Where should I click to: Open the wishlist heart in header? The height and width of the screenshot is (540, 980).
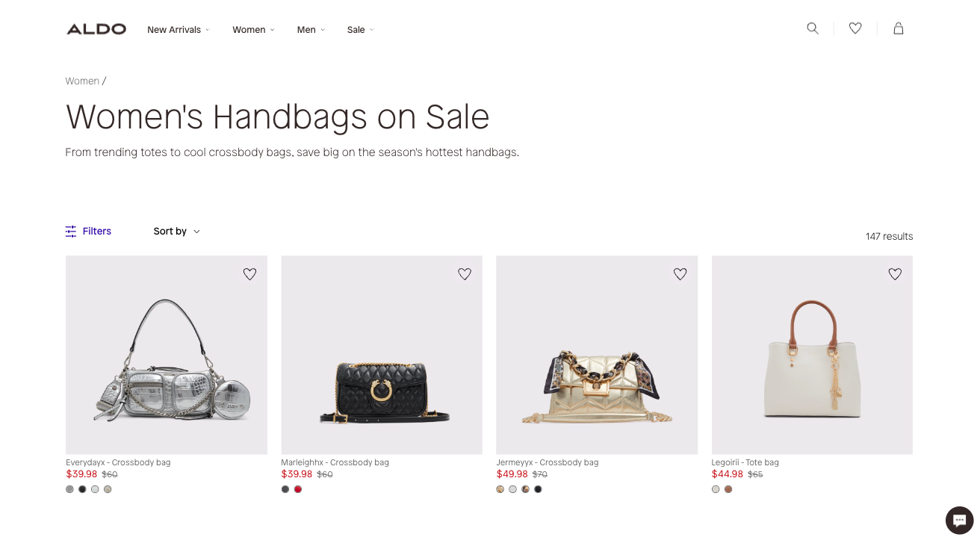point(855,28)
